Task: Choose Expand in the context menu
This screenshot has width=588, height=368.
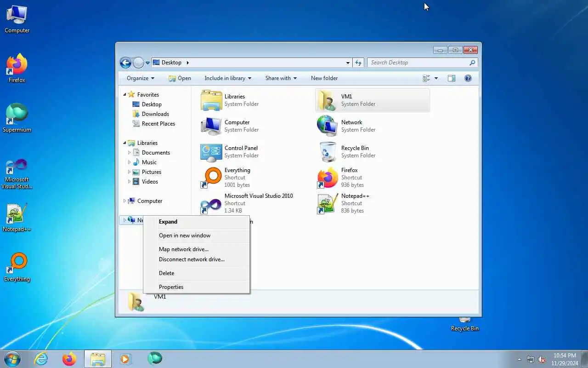Action: point(197,222)
